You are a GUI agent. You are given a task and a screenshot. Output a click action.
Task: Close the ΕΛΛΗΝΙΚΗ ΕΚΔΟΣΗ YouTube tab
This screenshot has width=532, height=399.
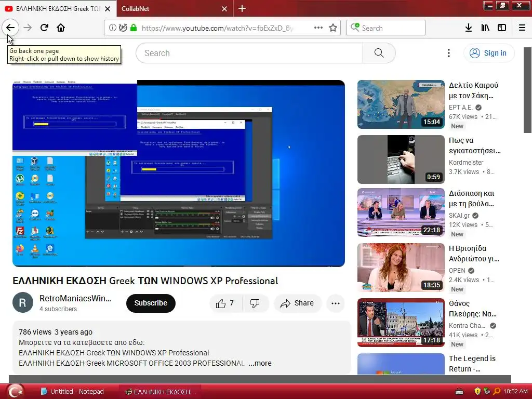108,9
